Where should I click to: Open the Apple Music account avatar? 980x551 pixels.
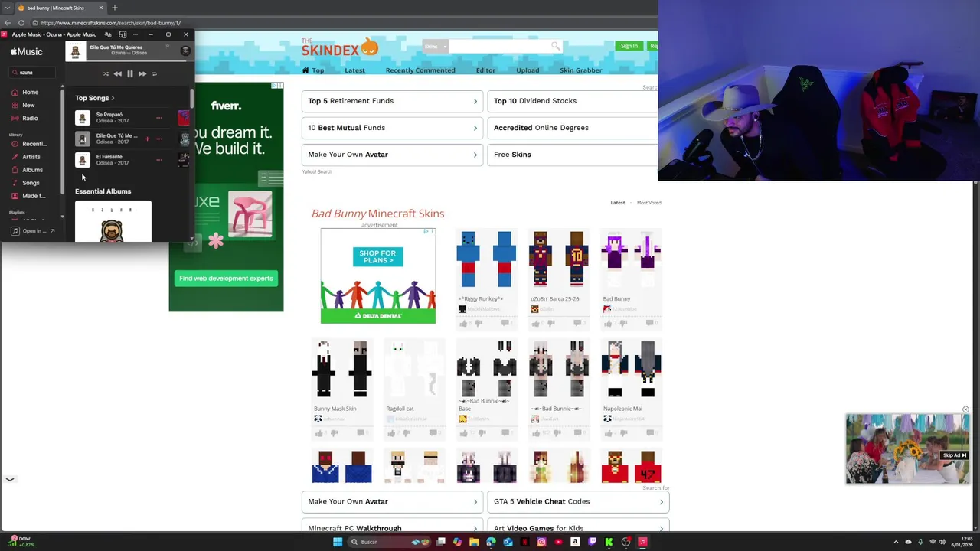(x=185, y=51)
